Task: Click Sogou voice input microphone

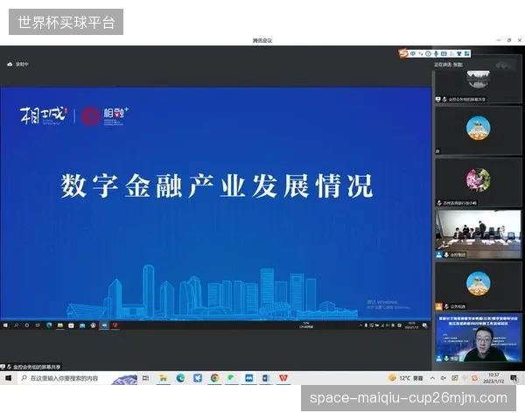Action: pos(436,53)
